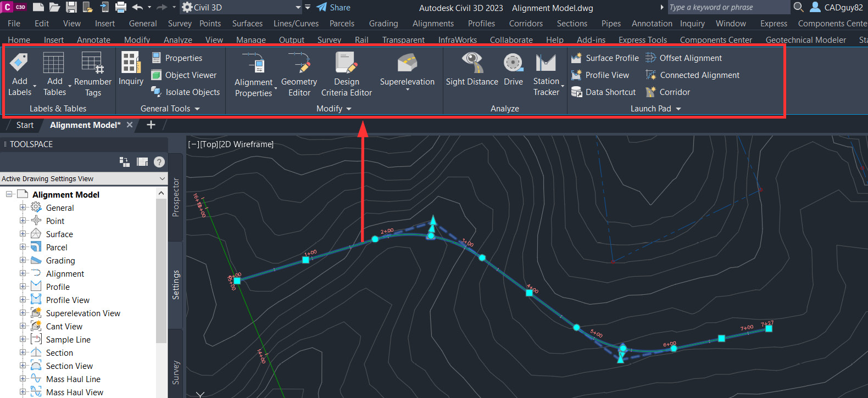The width and height of the screenshot is (868, 398).
Task: Add a new drawing tab
Action: 151,125
